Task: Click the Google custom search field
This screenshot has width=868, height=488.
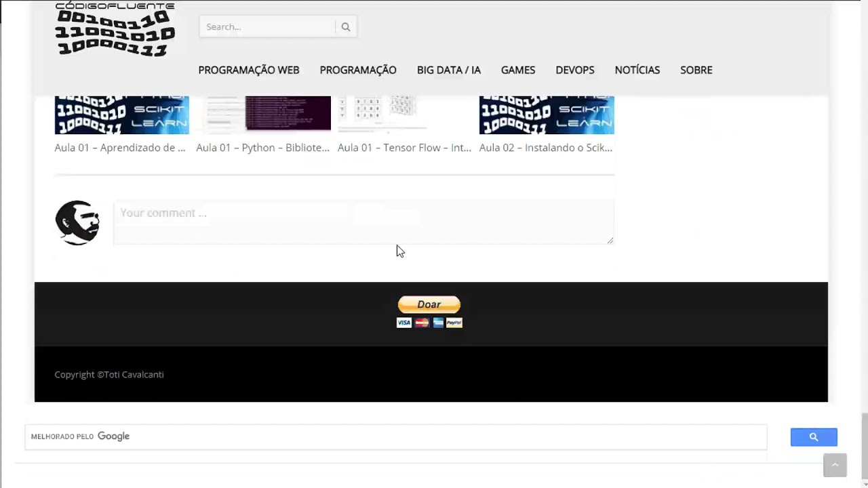Action: [x=396, y=436]
